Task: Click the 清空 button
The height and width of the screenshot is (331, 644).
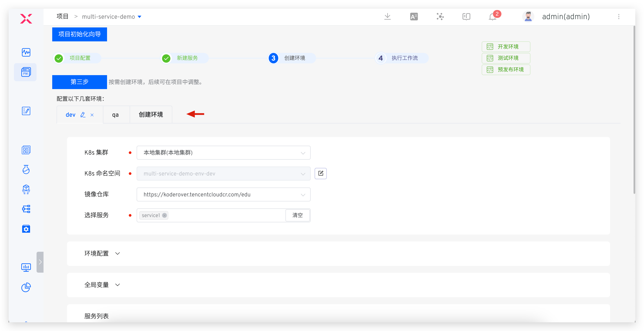Action: (x=297, y=215)
